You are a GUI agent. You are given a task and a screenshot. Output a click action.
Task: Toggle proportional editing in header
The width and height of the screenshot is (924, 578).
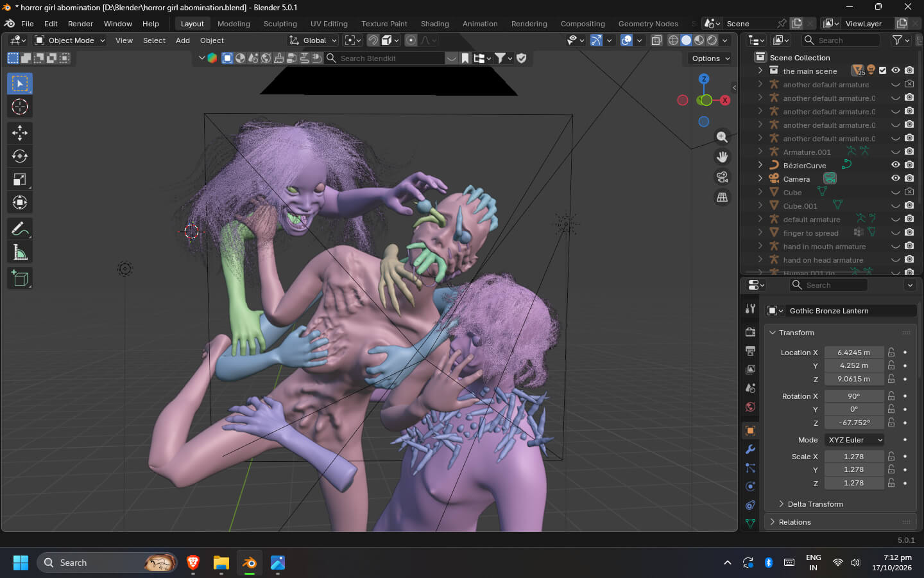(x=411, y=40)
